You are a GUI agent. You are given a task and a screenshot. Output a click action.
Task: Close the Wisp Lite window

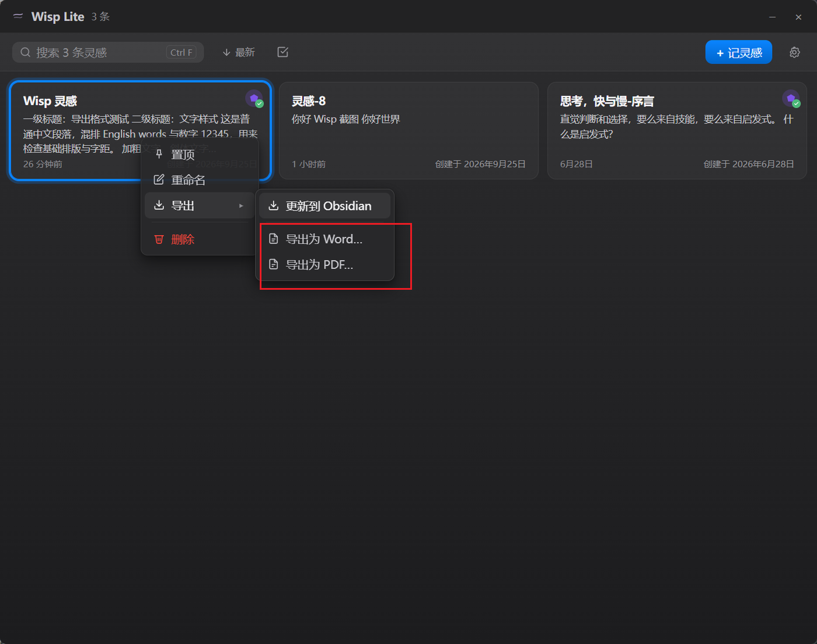[798, 17]
